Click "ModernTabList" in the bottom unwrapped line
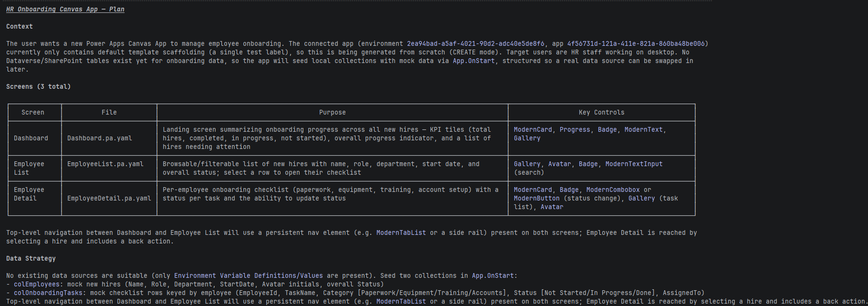 (x=401, y=301)
